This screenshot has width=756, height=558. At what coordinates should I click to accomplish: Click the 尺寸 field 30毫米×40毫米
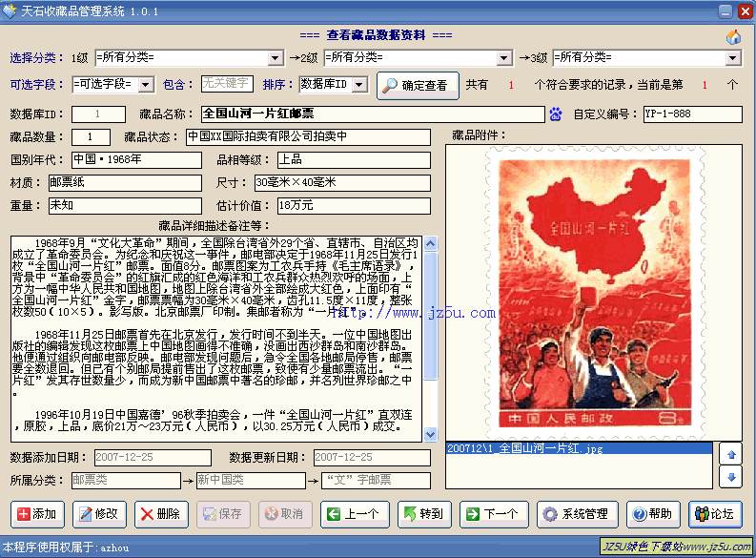tap(342, 183)
